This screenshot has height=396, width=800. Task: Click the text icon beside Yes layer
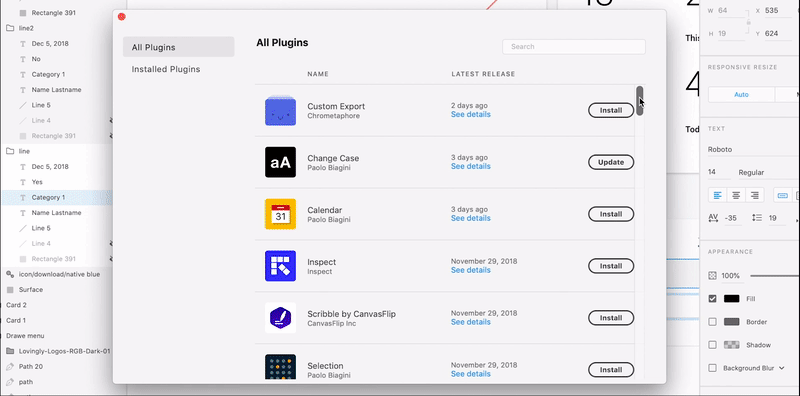pos(22,182)
